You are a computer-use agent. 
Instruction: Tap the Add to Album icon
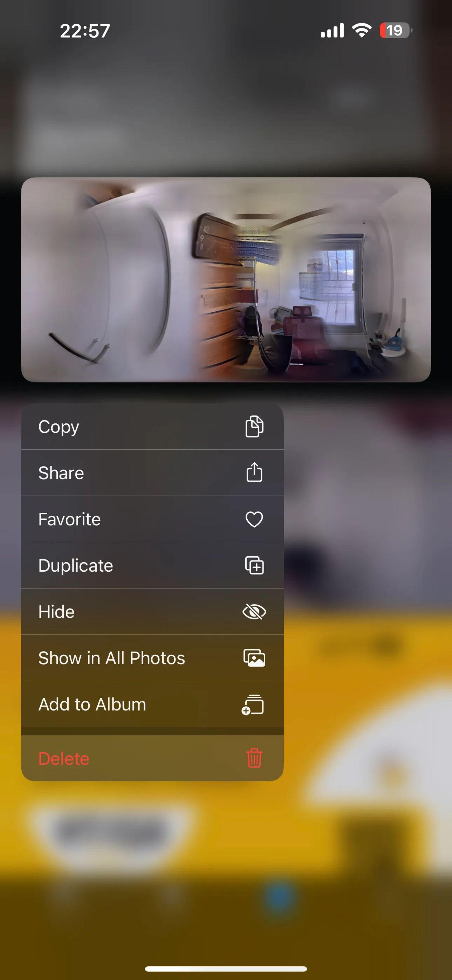coord(254,704)
